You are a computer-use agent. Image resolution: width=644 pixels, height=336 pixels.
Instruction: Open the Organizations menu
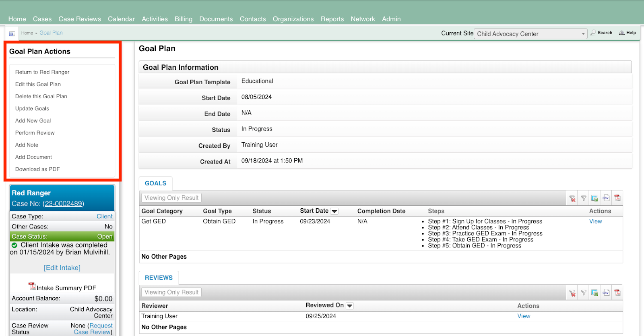coord(293,19)
